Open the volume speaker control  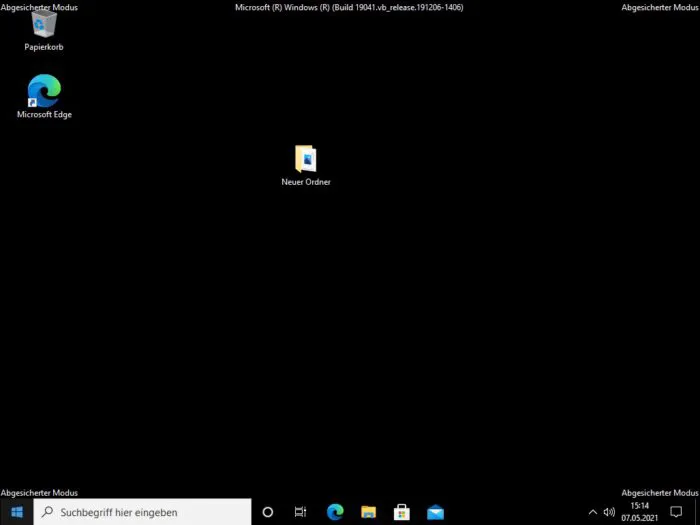tap(609, 512)
